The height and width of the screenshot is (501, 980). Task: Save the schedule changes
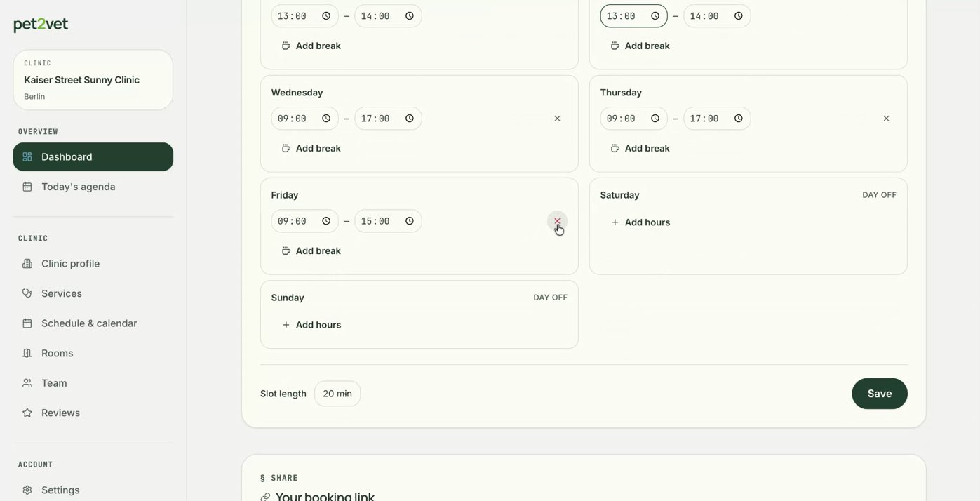tap(880, 394)
